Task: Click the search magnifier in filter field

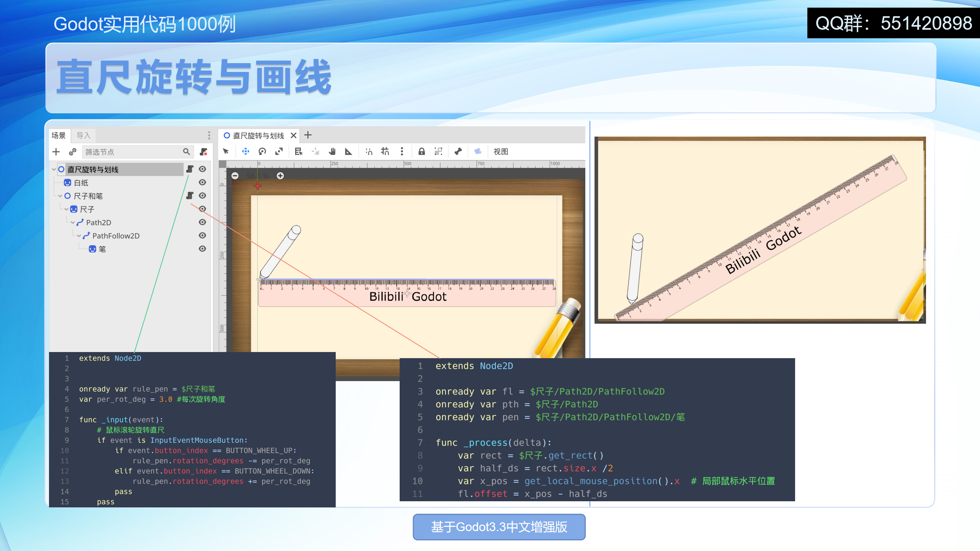Action: click(186, 152)
